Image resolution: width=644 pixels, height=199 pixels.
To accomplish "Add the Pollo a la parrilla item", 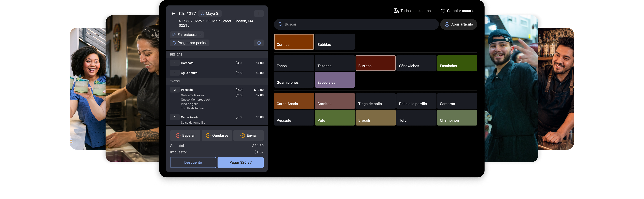I will pos(416,101).
